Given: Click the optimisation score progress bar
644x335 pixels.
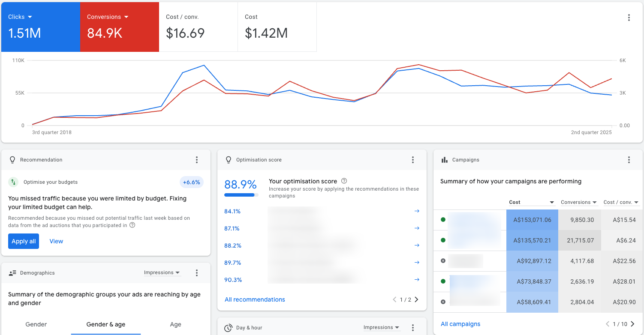Looking at the screenshot, I should click(x=241, y=194).
